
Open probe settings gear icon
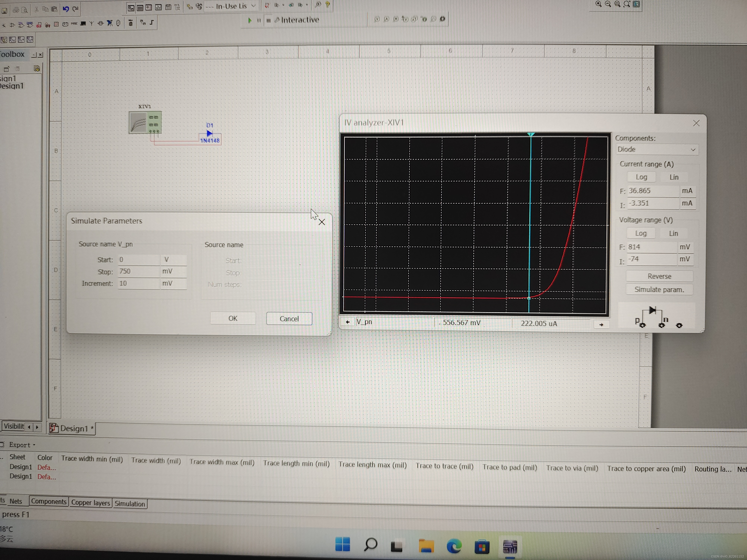(x=442, y=19)
